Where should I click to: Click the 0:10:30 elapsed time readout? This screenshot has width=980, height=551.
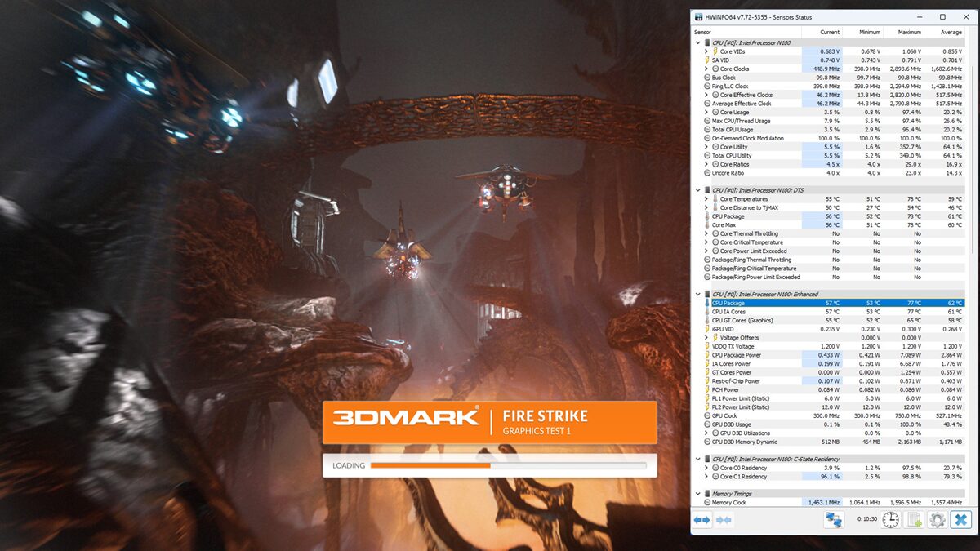pos(866,519)
